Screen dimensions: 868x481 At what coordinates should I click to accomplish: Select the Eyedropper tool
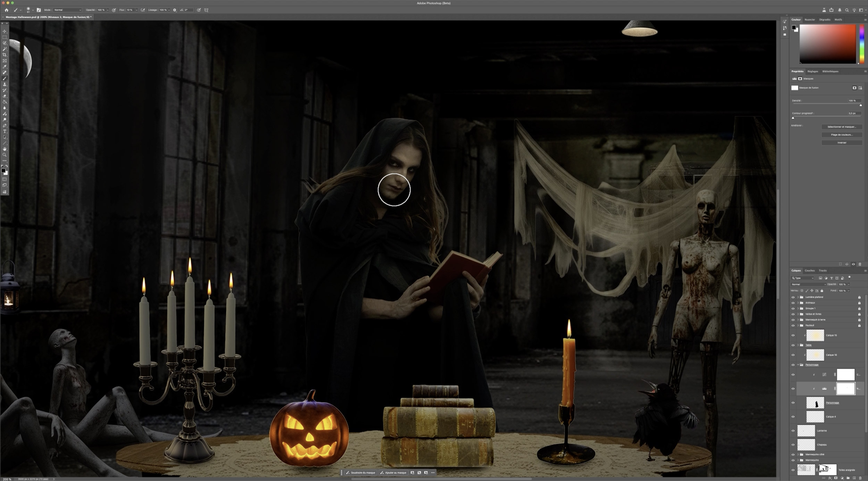[5, 67]
